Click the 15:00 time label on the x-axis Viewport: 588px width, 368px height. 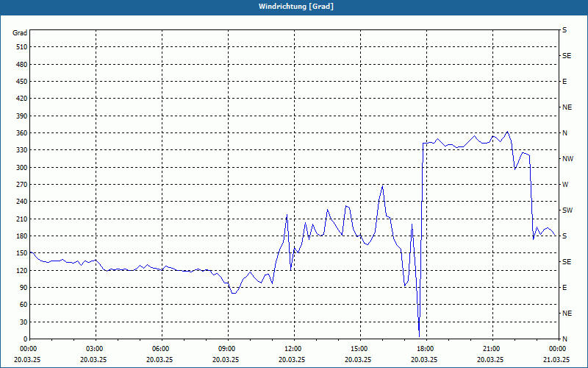(x=360, y=348)
